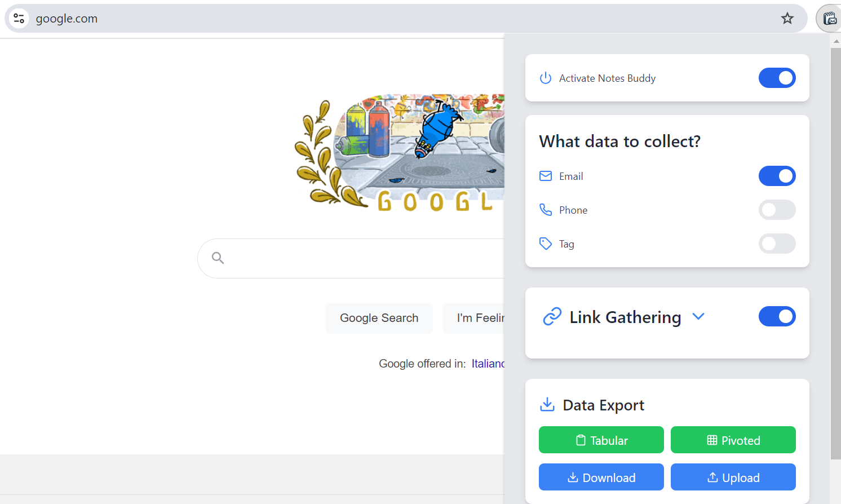Click the 'Google offered in:' text
This screenshot has height=504, width=841.
[422, 364]
